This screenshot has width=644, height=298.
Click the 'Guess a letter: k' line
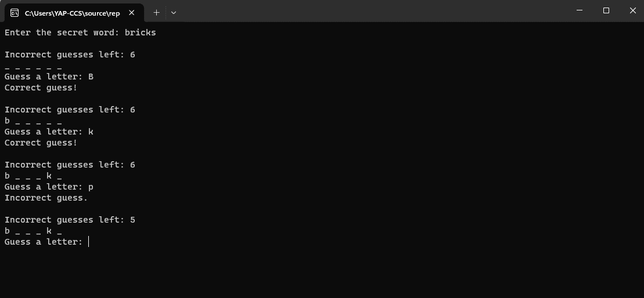pyautogui.click(x=49, y=132)
